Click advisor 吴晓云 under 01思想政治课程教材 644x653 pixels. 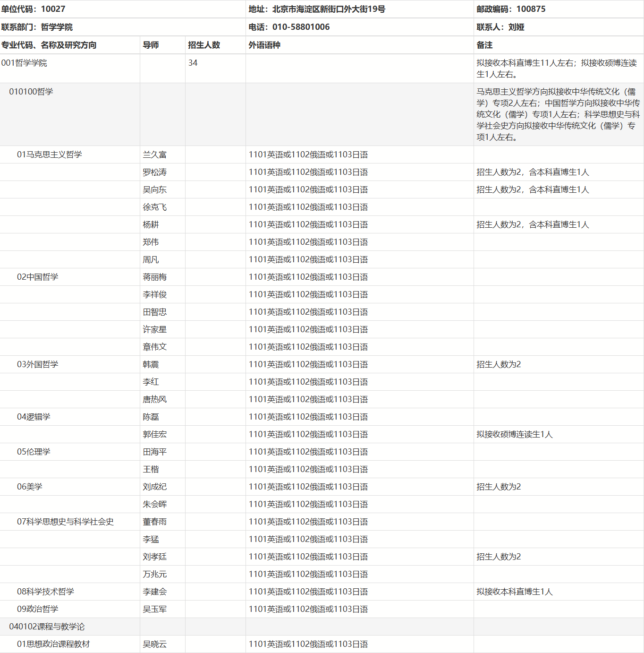[153, 644]
